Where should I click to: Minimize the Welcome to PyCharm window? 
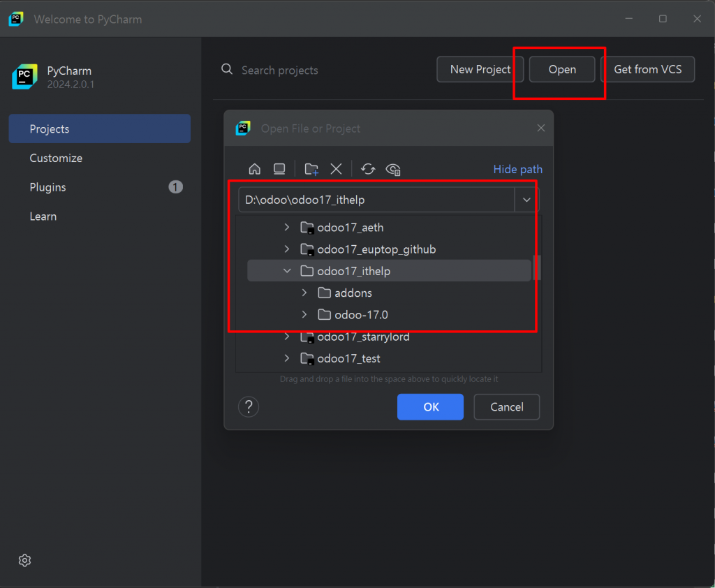(629, 19)
